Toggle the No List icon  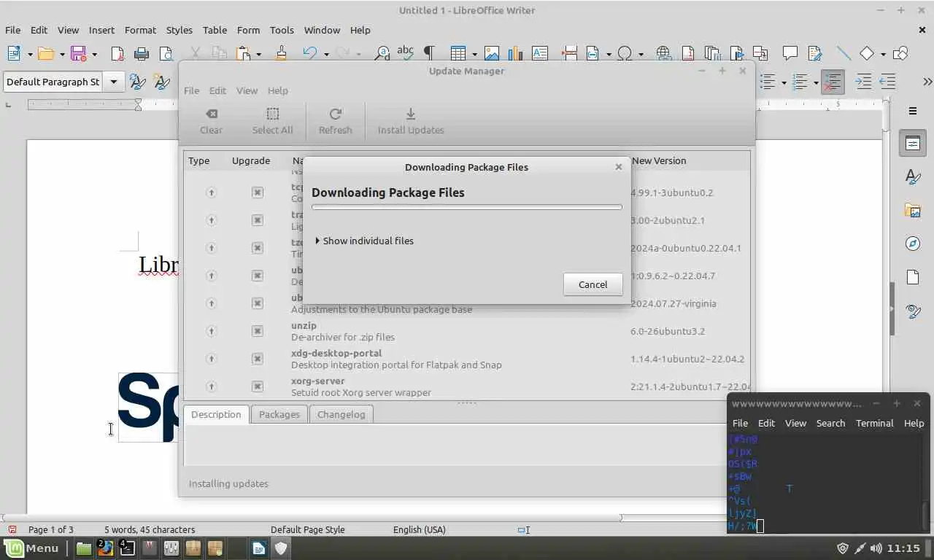(x=832, y=82)
